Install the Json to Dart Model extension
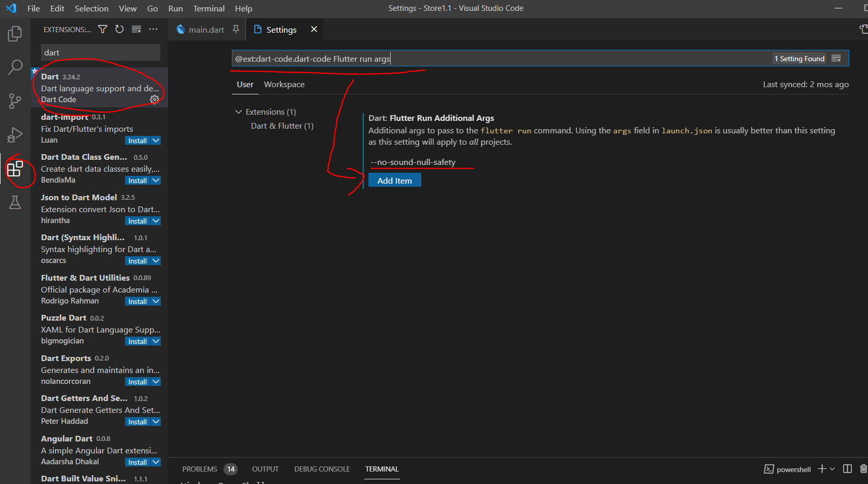This screenshot has height=484, width=868. tap(137, 221)
